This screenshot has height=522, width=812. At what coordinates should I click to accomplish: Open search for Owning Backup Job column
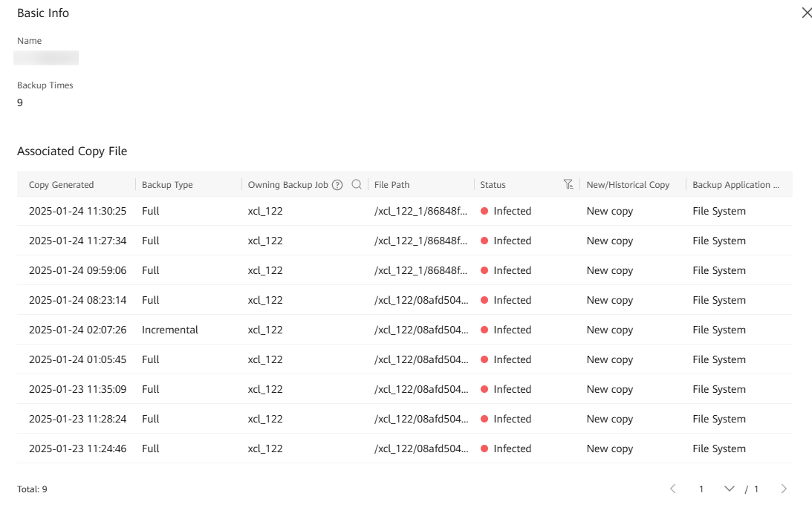pos(357,185)
